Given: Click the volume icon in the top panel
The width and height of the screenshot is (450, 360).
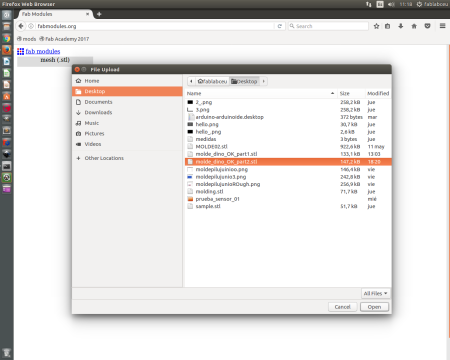Looking at the screenshot, I should [x=391, y=4].
